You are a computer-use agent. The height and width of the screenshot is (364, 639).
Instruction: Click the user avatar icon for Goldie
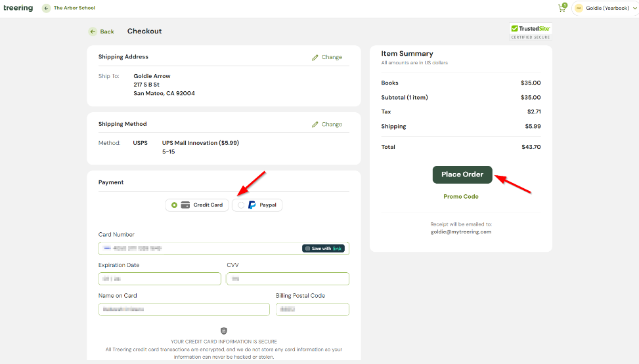(579, 9)
